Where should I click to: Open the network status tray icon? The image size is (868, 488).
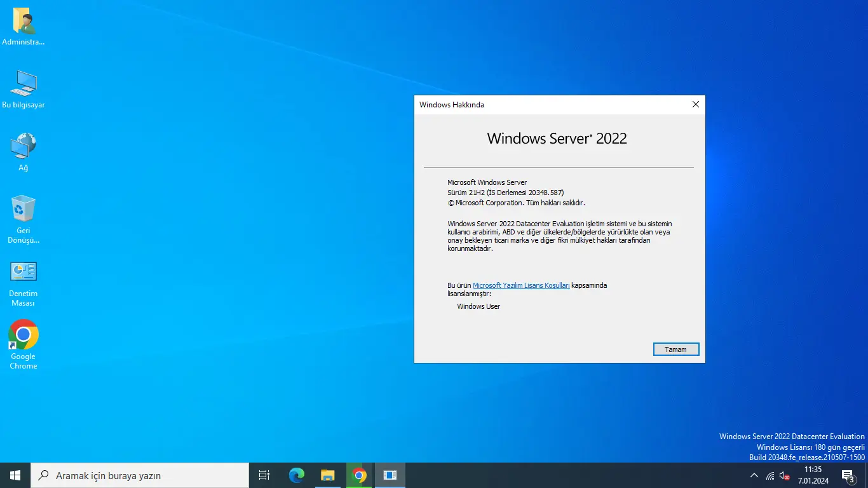point(770,475)
